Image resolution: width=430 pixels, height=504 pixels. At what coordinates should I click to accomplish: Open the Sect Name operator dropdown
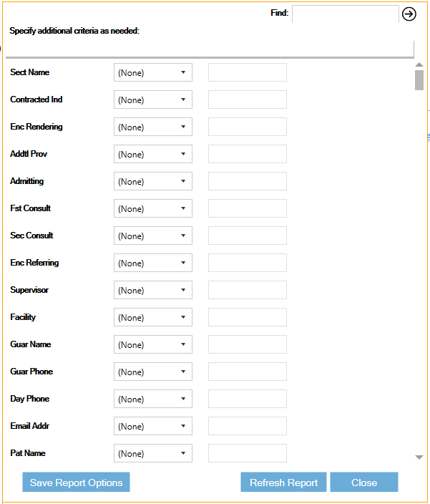[153, 72]
